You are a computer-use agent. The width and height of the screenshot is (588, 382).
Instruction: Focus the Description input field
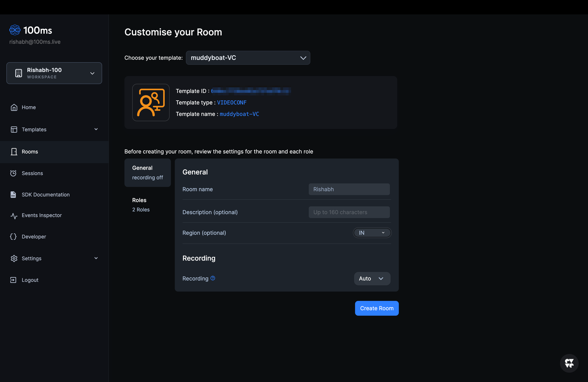coord(349,212)
